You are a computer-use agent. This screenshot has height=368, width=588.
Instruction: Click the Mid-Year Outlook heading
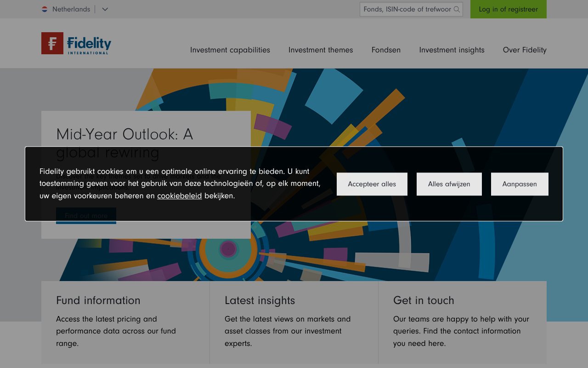tap(124, 134)
